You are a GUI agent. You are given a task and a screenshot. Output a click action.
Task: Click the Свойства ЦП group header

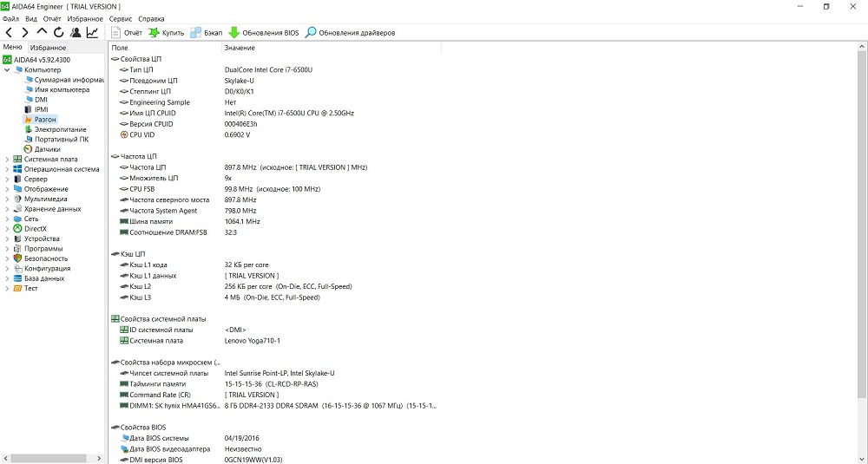[136, 59]
